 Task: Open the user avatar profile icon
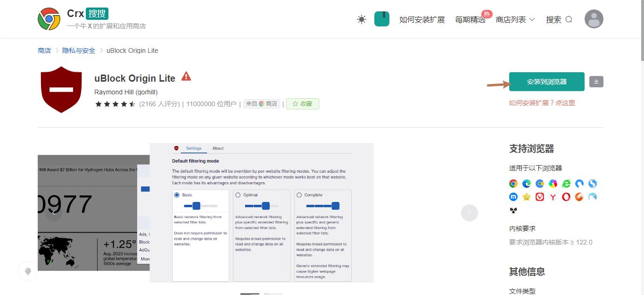(594, 19)
